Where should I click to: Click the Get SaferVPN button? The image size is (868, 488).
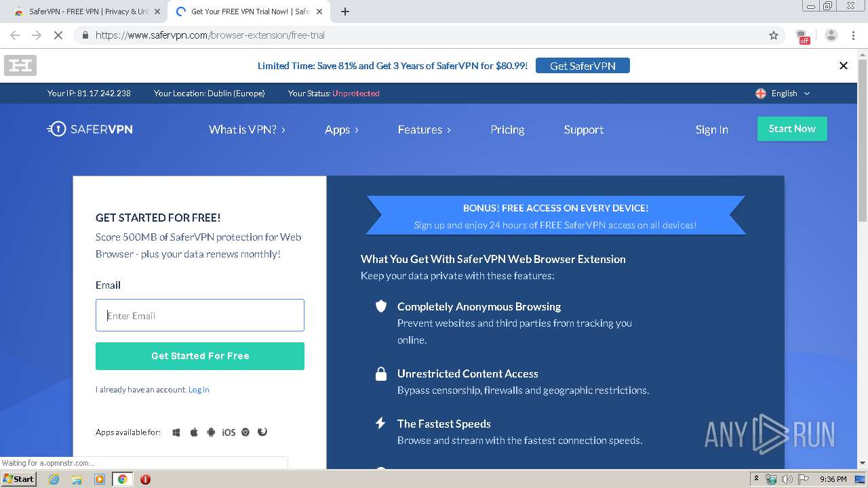pyautogui.click(x=583, y=66)
